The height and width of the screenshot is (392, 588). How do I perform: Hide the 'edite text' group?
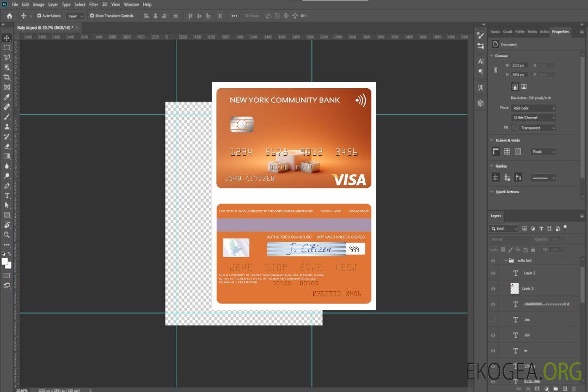tap(493, 260)
